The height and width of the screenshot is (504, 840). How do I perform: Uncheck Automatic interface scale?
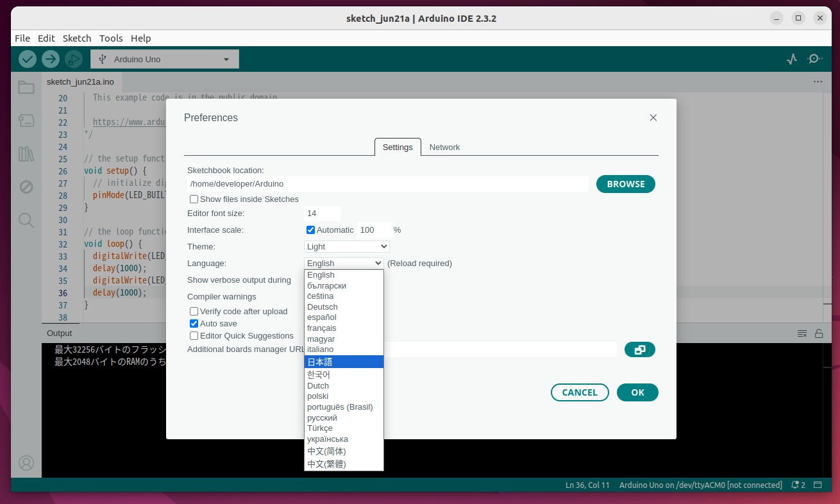(310, 230)
